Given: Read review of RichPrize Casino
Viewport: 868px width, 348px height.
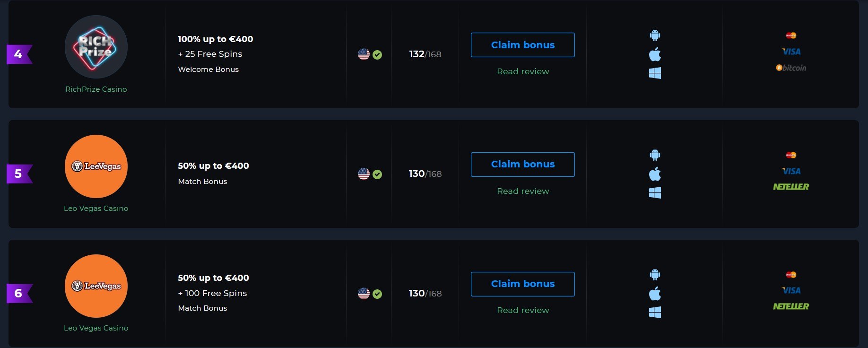Looking at the screenshot, I should (523, 71).
